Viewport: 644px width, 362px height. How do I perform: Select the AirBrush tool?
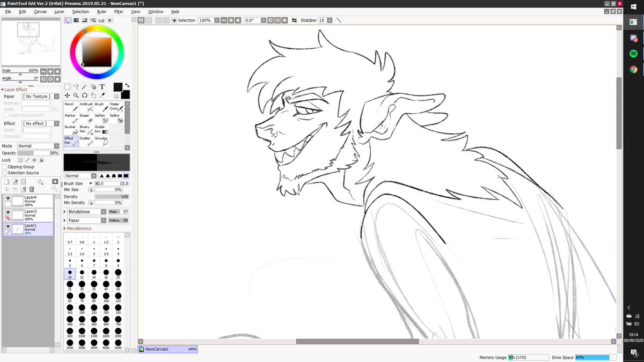86,107
